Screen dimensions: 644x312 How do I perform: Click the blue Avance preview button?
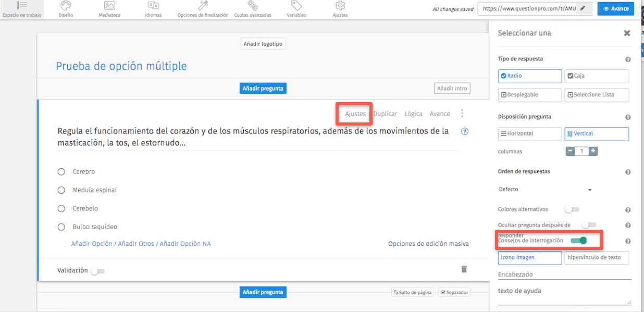click(615, 9)
